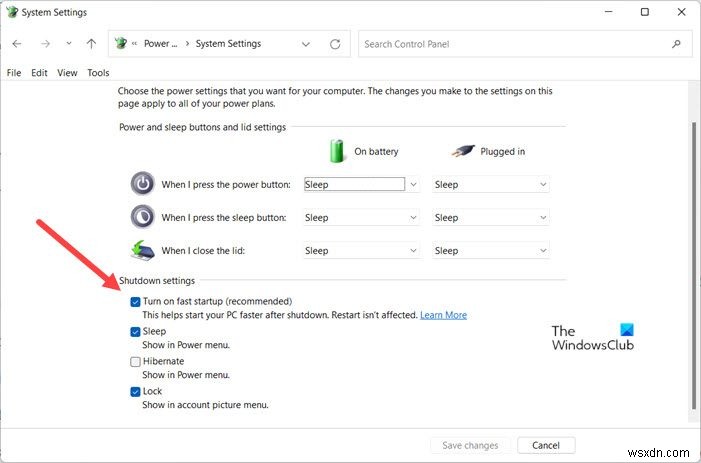Open the Tools menu
The image size is (701, 463).
click(98, 73)
